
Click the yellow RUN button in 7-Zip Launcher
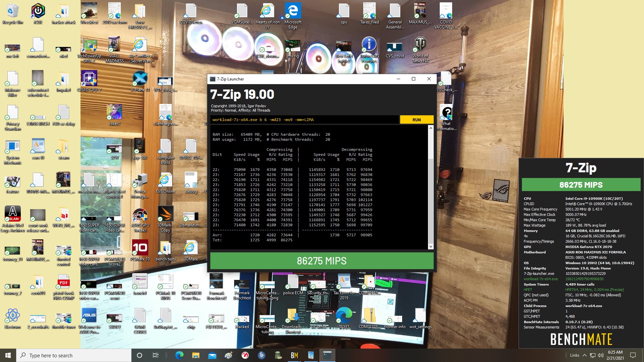coord(417,120)
